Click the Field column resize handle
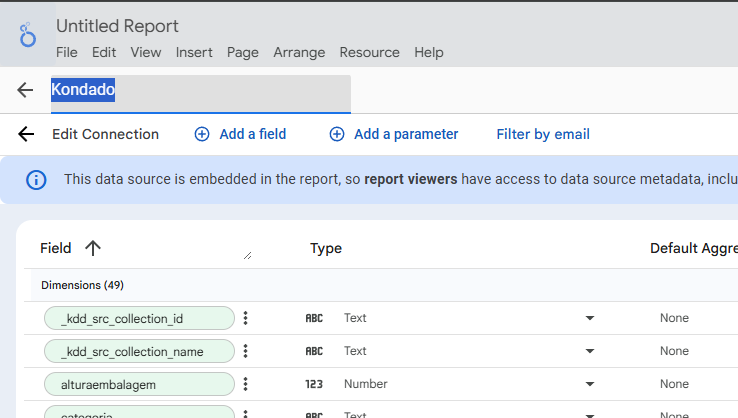The image size is (738, 418). coord(248,256)
